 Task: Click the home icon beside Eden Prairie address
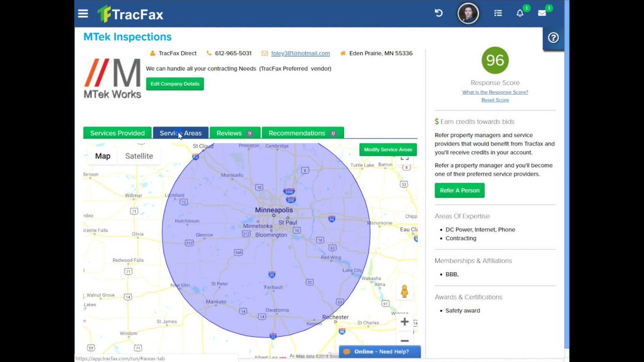[343, 53]
